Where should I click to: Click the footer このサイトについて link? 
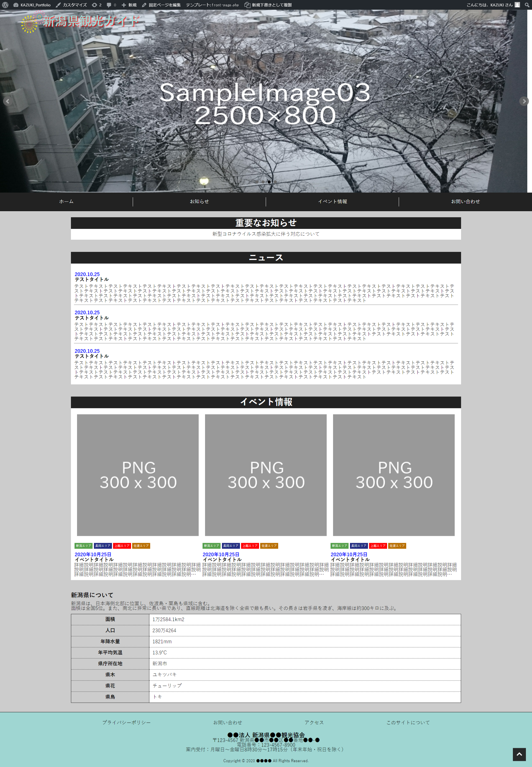(x=408, y=722)
